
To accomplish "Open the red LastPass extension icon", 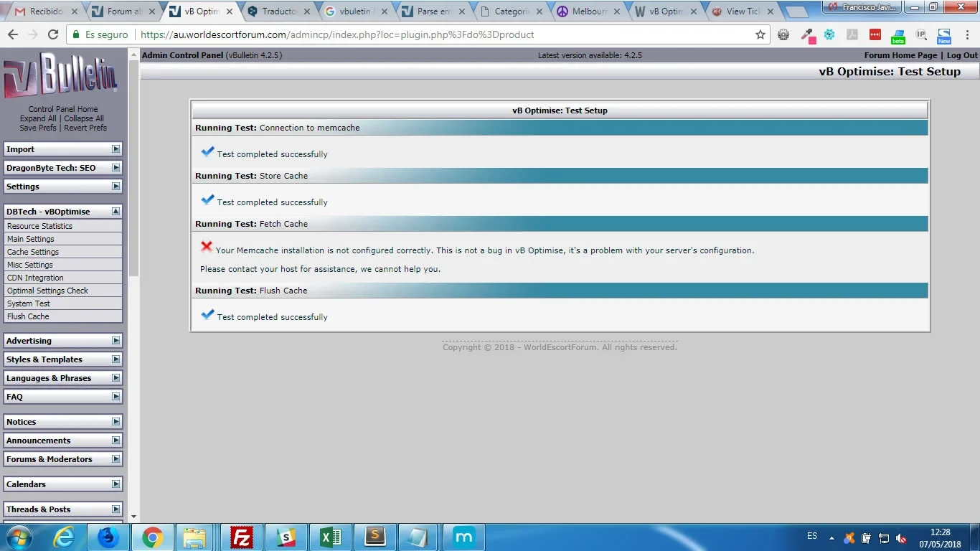I will click(875, 34).
